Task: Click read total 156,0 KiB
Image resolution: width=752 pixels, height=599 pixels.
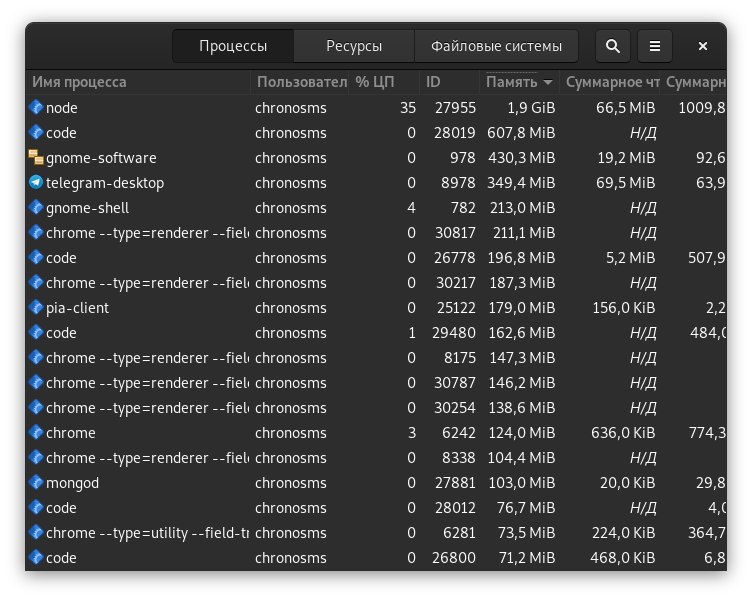Action: click(623, 308)
